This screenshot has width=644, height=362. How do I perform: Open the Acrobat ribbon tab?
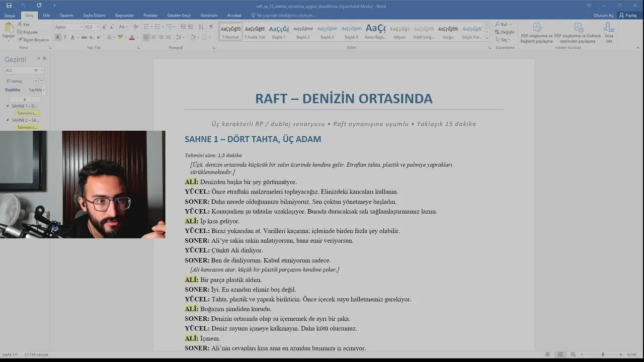(234, 16)
